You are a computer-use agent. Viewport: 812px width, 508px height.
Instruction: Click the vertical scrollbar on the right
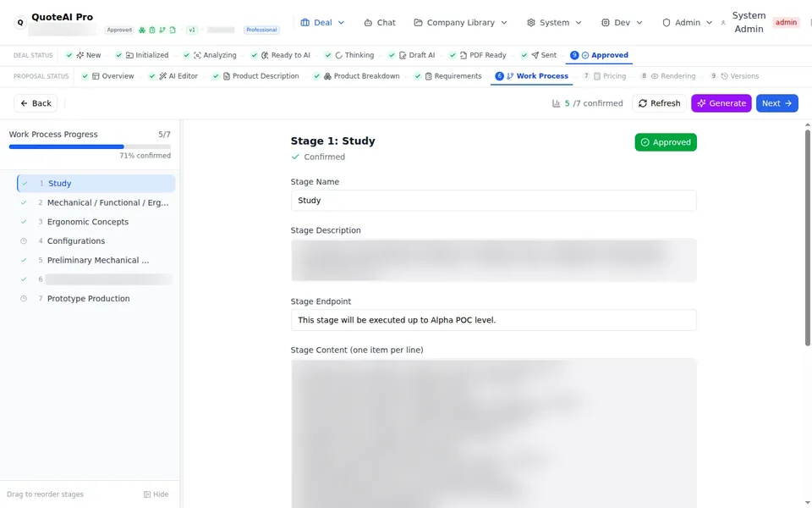(807, 237)
